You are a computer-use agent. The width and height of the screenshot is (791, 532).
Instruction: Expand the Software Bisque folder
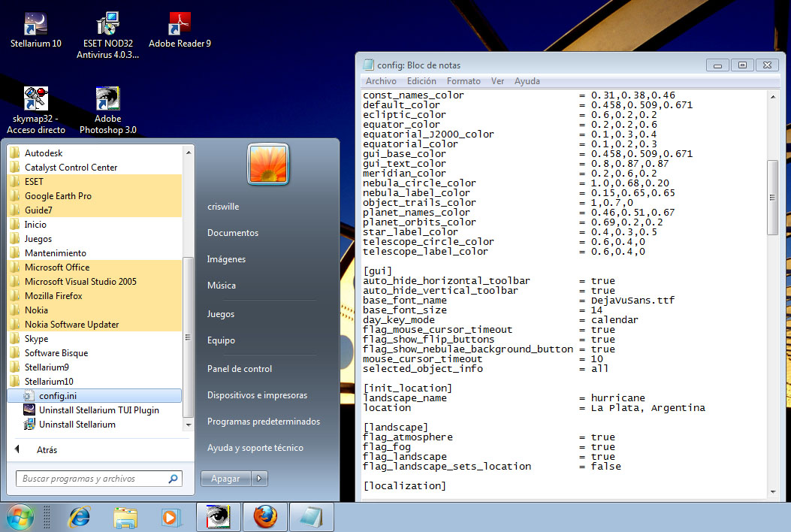pos(95,353)
